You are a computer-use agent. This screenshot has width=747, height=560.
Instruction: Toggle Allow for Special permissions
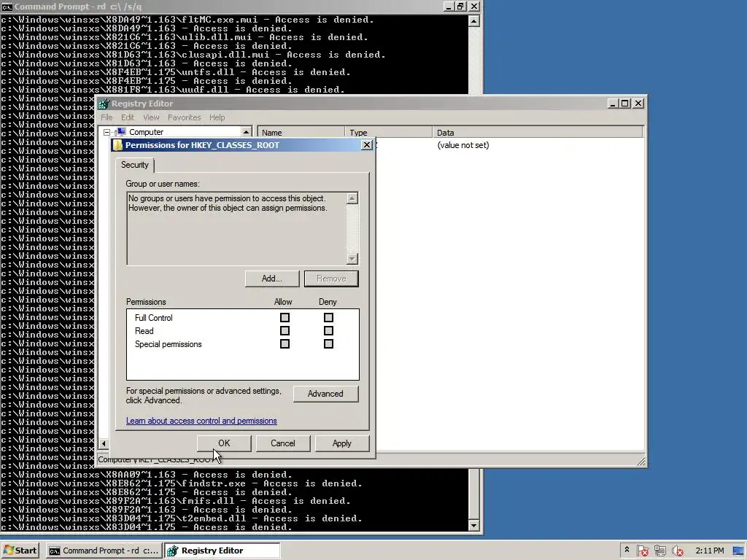coord(285,344)
